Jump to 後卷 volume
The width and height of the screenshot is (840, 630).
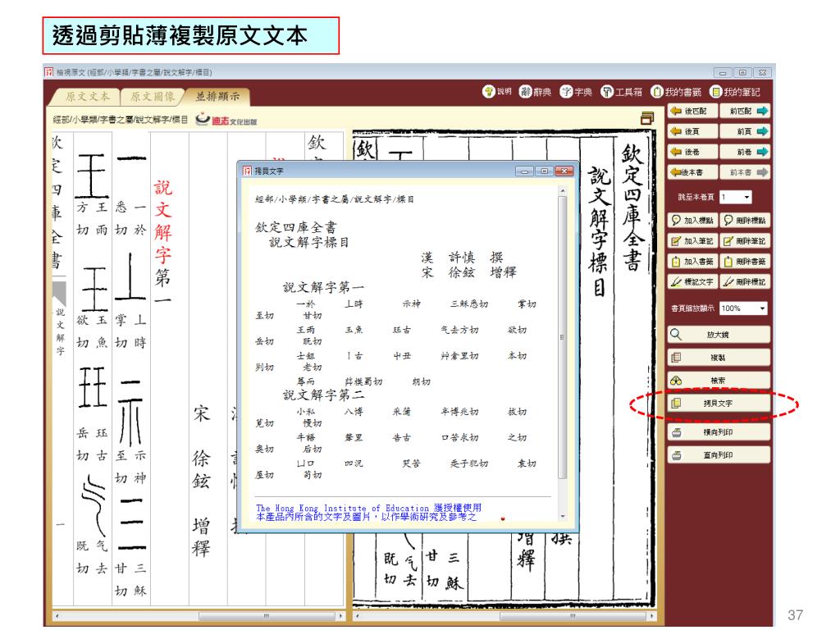[692, 152]
